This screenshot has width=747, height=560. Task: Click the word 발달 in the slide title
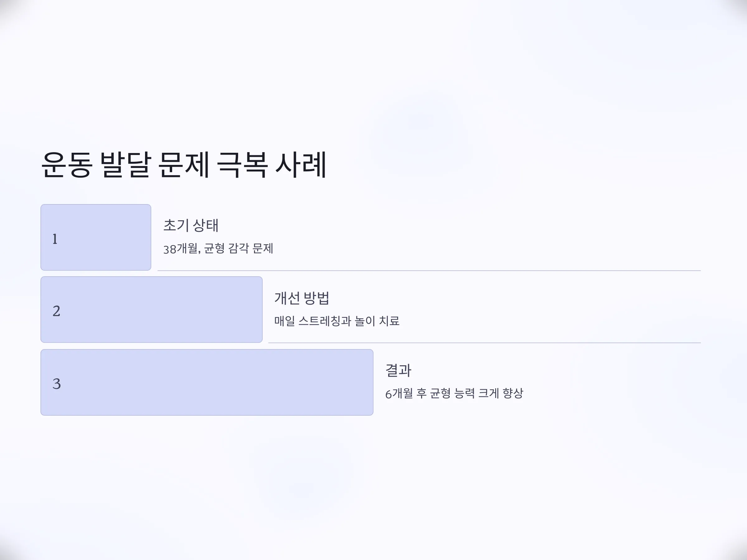tap(125, 165)
